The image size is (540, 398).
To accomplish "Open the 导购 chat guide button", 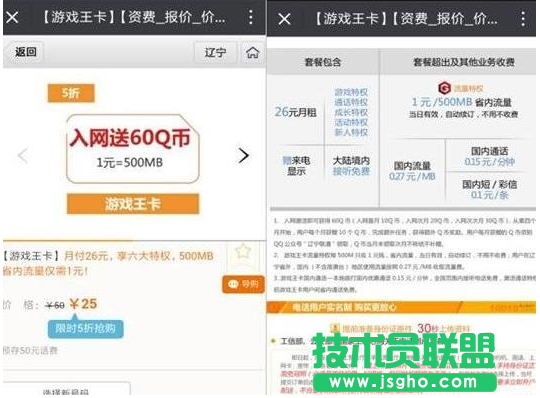I will pos(243,284).
